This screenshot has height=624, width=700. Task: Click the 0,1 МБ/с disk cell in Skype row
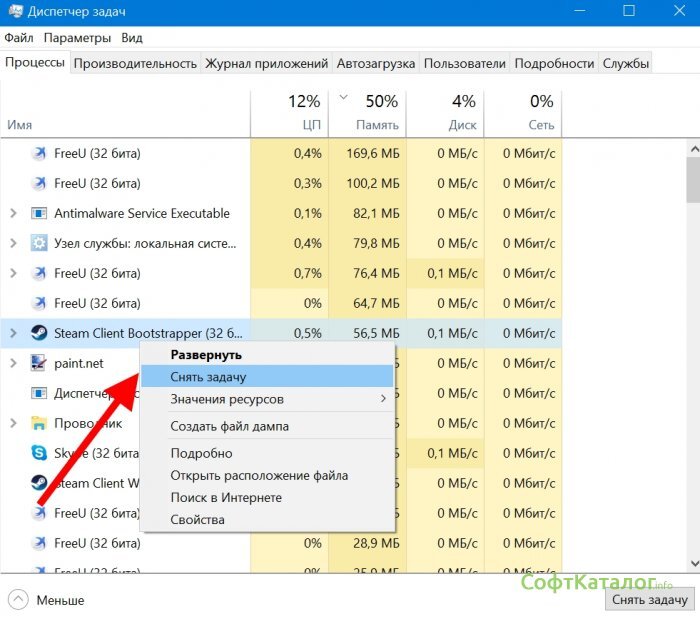point(445,453)
